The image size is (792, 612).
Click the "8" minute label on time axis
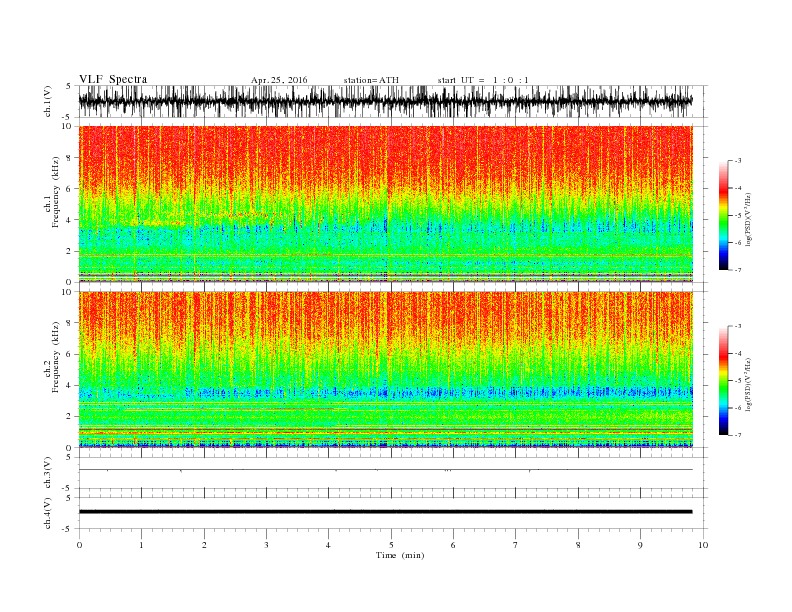tap(578, 545)
